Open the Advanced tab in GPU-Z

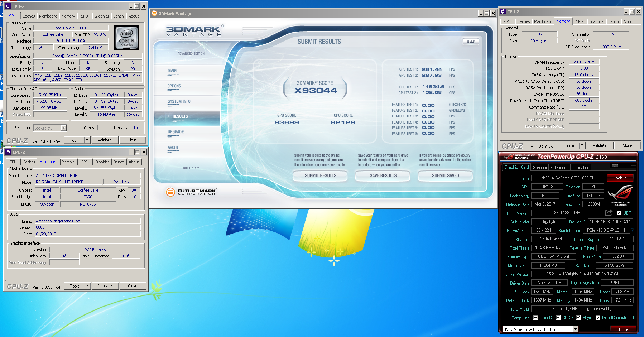coord(559,168)
